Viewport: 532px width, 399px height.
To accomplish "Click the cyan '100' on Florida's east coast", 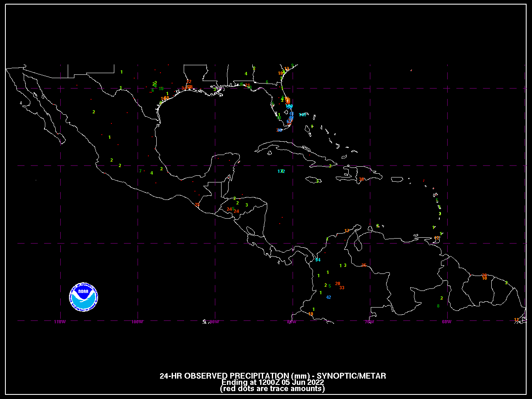I will click(289, 106).
